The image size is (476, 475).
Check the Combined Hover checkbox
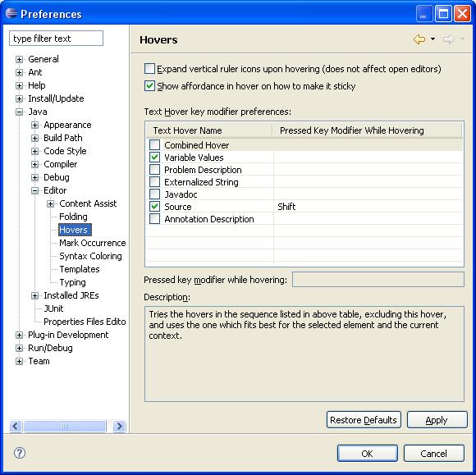point(154,145)
